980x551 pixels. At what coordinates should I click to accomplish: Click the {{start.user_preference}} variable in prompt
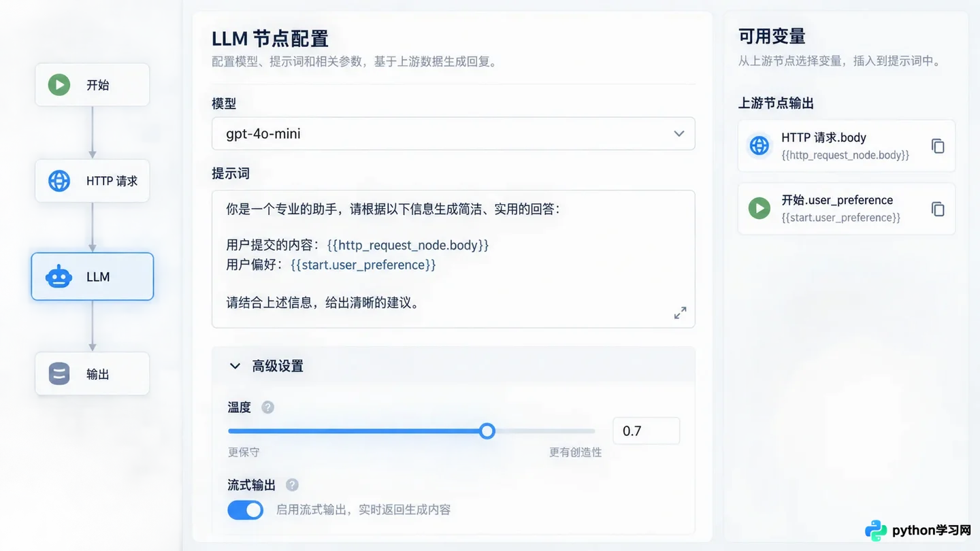(363, 265)
